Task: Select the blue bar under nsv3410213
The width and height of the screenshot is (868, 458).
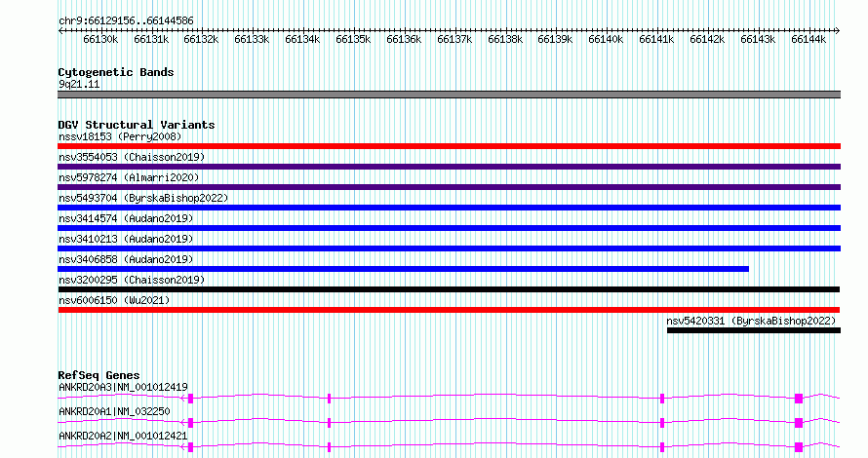Action: click(449, 248)
